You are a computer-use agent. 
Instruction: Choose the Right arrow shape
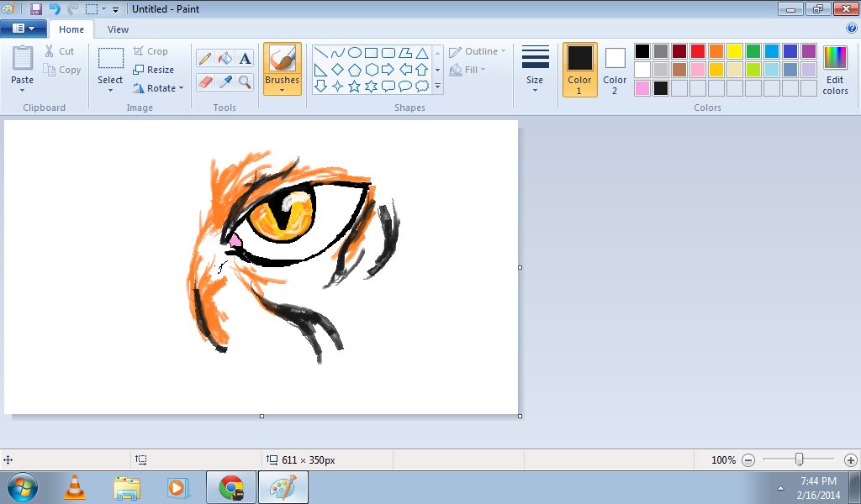coord(388,70)
